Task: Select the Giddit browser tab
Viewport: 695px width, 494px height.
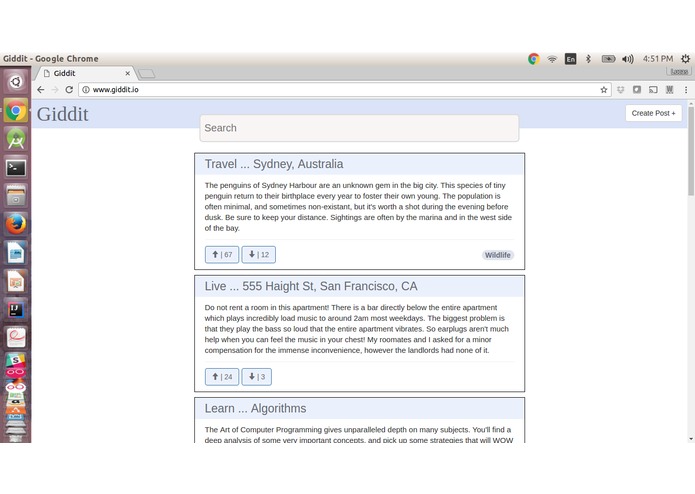Action: (84, 73)
